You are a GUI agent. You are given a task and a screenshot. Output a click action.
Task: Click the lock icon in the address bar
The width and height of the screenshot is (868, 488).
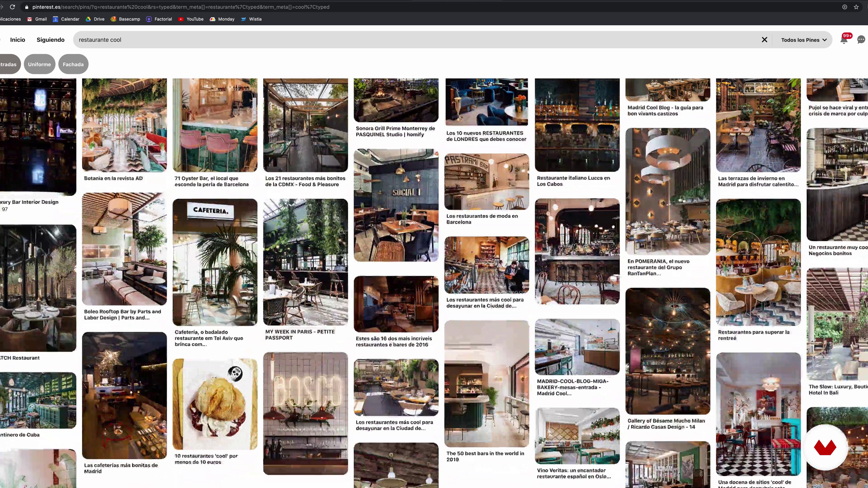click(x=27, y=7)
